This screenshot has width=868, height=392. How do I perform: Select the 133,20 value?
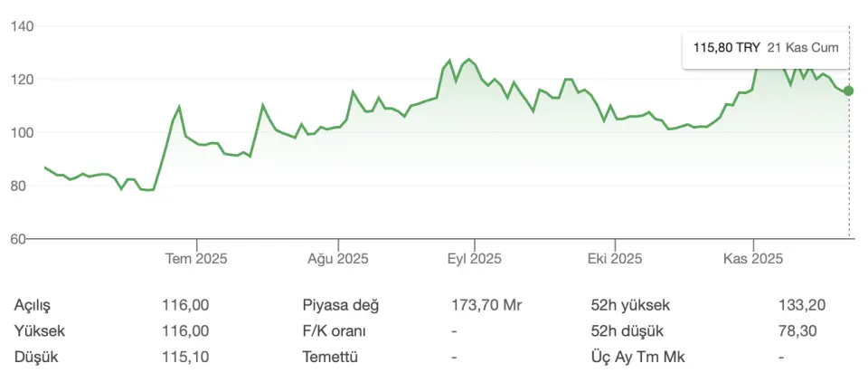click(x=802, y=306)
